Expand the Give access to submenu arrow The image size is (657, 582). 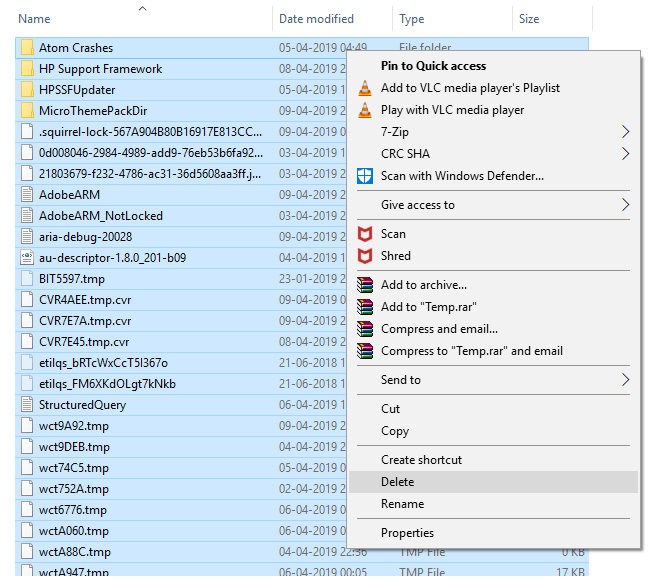(626, 205)
